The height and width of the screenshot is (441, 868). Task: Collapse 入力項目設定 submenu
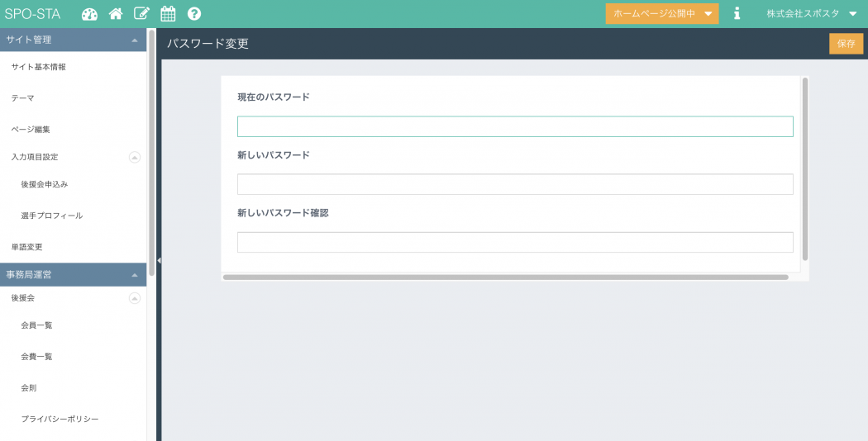tap(135, 157)
